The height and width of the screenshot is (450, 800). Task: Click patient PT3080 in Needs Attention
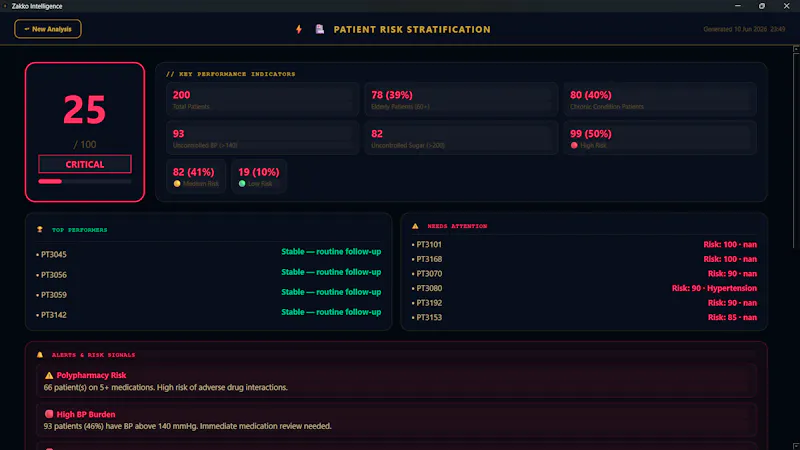[x=427, y=288]
